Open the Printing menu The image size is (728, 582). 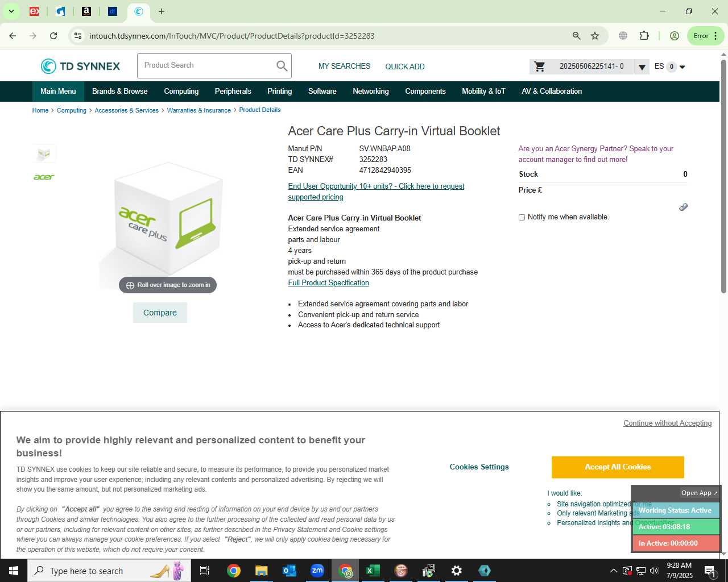pyautogui.click(x=280, y=92)
